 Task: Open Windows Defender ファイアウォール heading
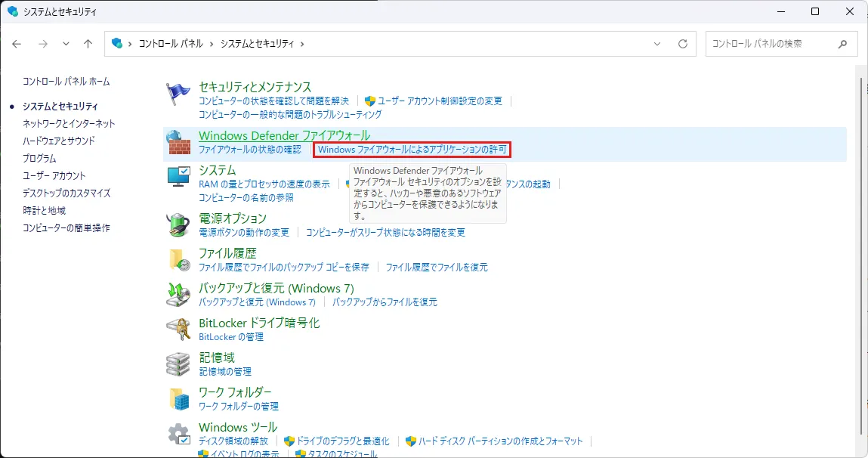(285, 135)
